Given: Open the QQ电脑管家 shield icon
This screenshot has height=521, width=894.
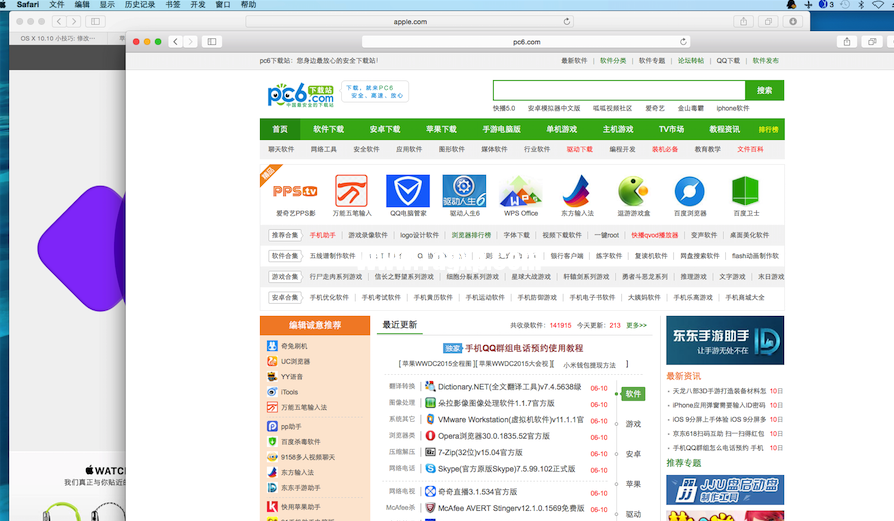Looking at the screenshot, I should coord(408,191).
